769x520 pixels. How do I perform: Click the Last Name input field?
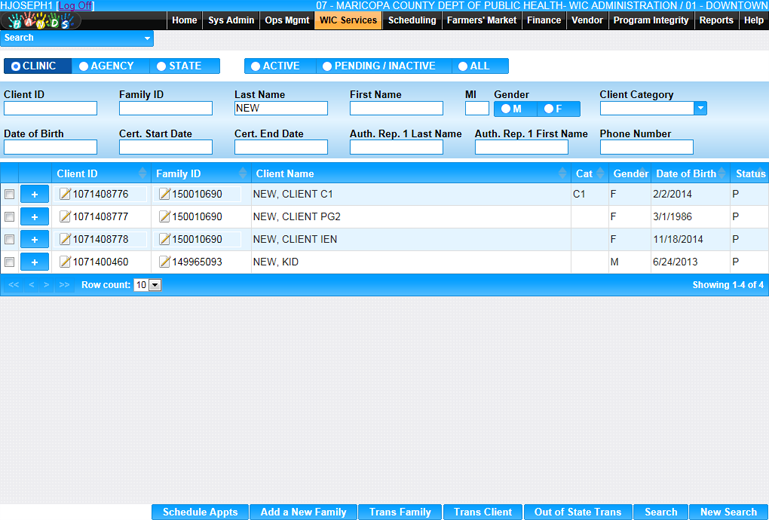281,108
